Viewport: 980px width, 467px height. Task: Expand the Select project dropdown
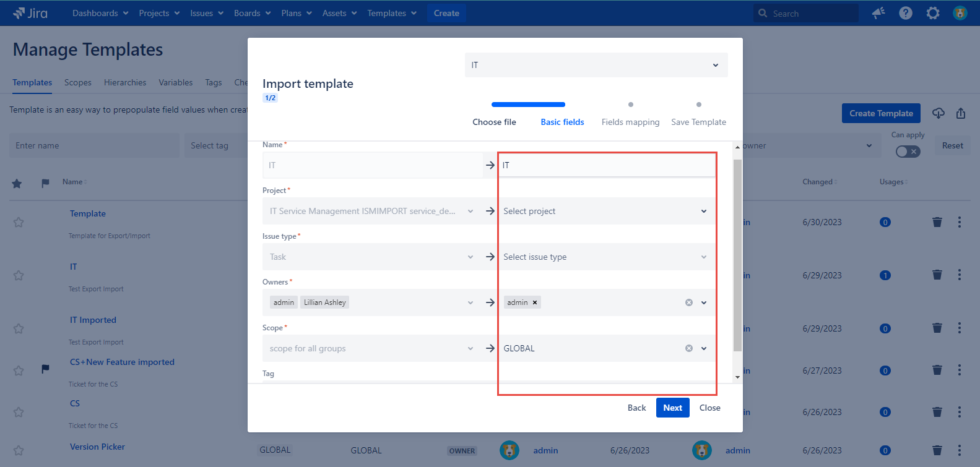[x=605, y=211]
